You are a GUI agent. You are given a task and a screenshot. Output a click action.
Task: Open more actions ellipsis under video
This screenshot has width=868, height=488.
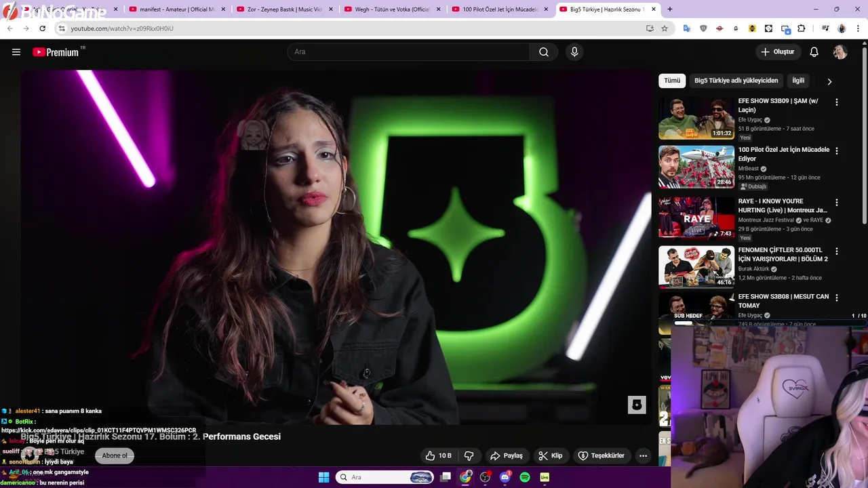point(643,455)
